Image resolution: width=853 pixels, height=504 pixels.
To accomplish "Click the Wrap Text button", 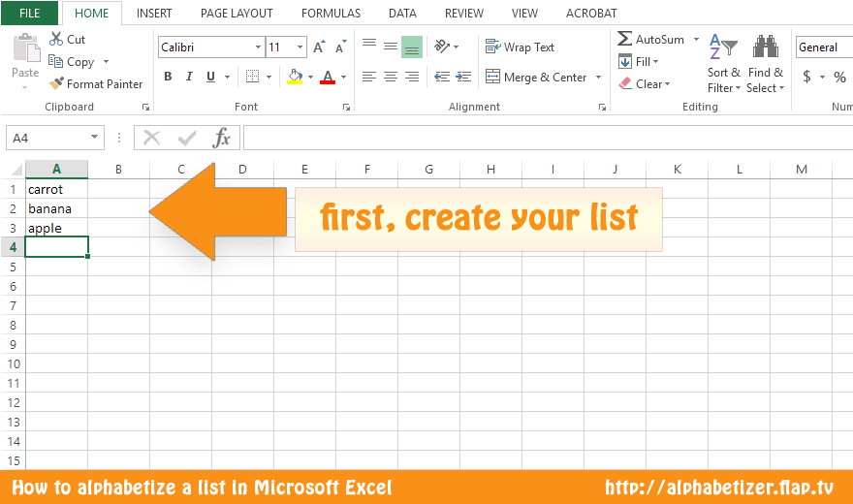I will 520,47.
